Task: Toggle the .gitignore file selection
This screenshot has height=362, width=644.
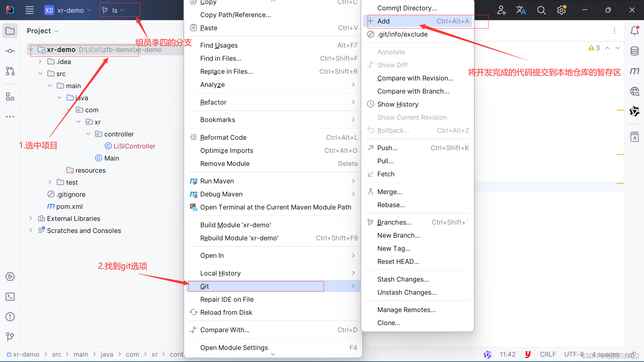Action: (x=71, y=194)
